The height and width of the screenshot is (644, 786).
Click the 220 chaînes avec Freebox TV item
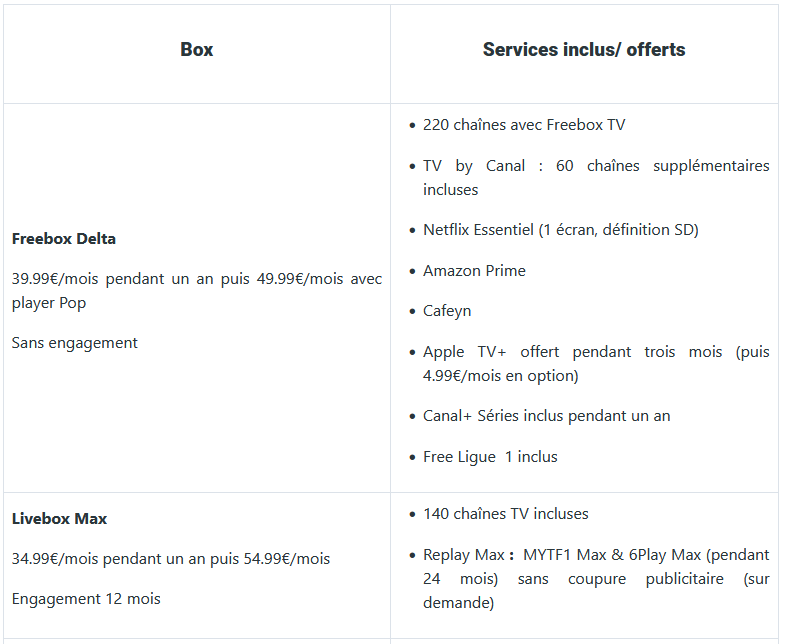pyautogui.click(x=524, y=125)
